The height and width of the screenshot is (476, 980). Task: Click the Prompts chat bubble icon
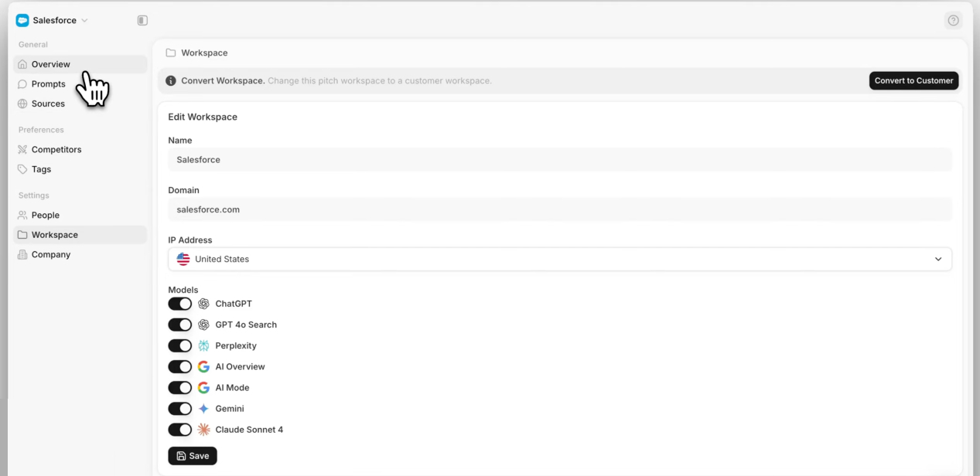[x=22, y=84]
